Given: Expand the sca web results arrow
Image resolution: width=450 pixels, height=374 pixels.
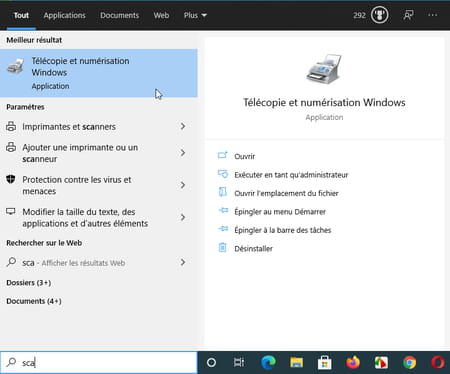Looking at the screenshot, I should tap(183, 262).
